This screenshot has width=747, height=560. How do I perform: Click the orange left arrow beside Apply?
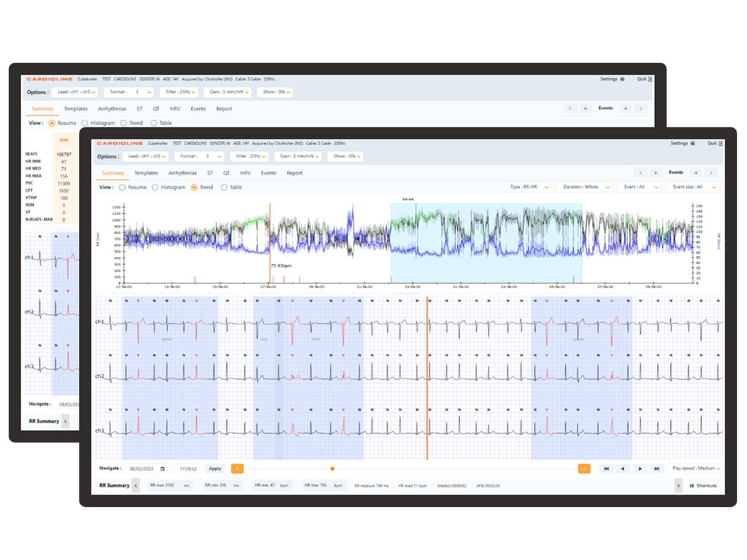[x=237, y=469]
